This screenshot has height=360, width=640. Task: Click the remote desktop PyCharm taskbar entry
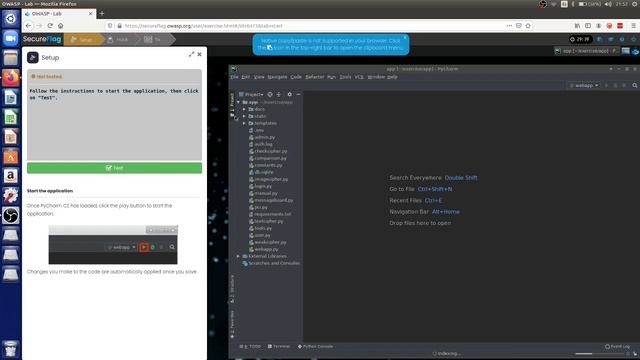pyautogui.click(x=587, y=51)
